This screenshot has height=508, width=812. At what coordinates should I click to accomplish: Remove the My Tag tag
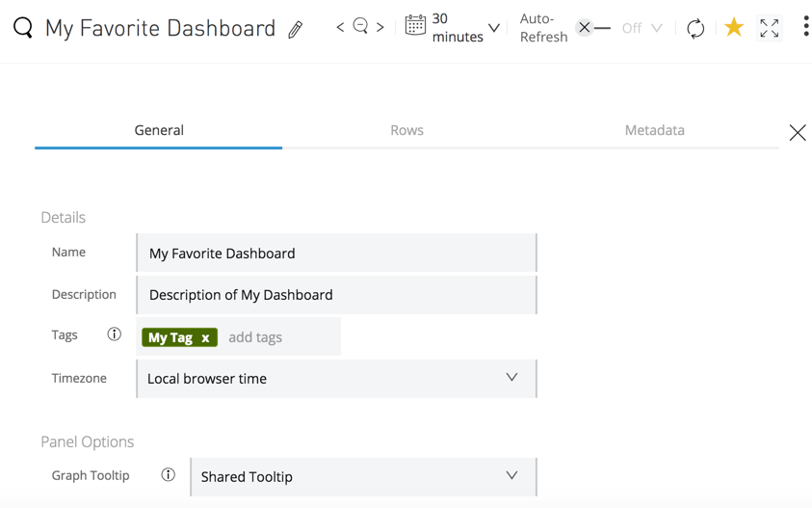pyautogui.click(x=205, y=338)
